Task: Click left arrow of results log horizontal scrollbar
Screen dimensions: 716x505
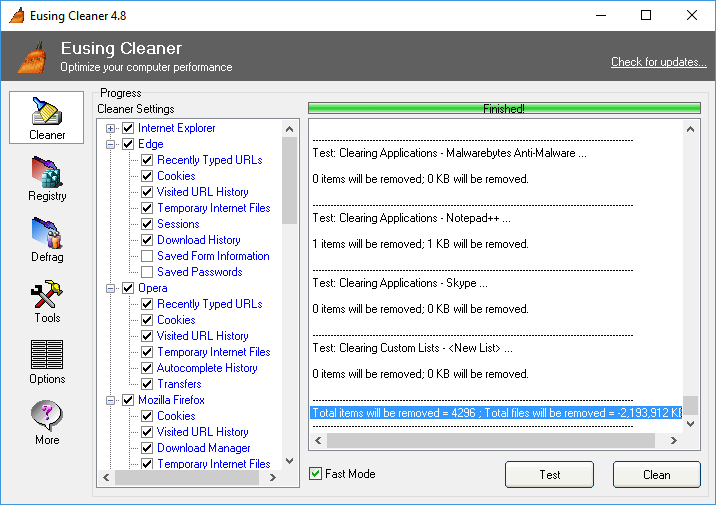Action: tap(318, 441)
